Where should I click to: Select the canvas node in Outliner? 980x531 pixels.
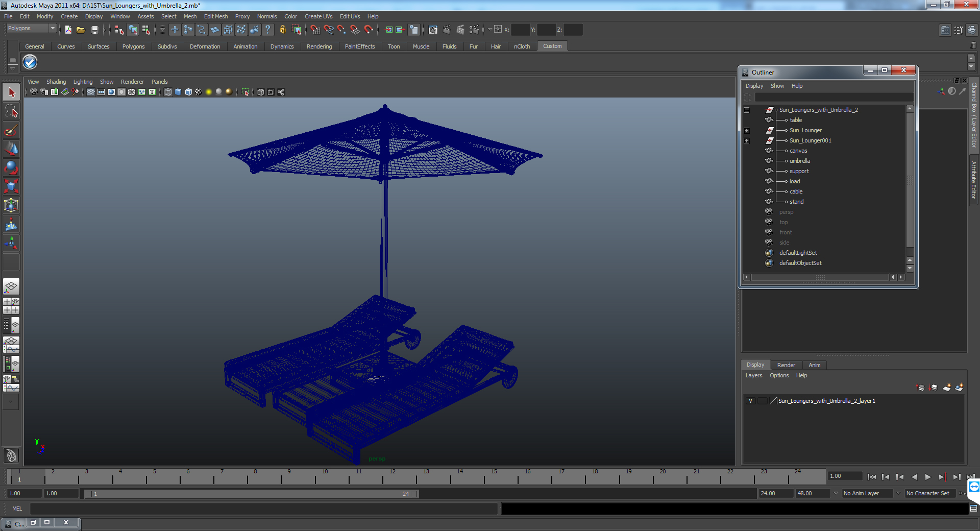click(x=798, y=151)
